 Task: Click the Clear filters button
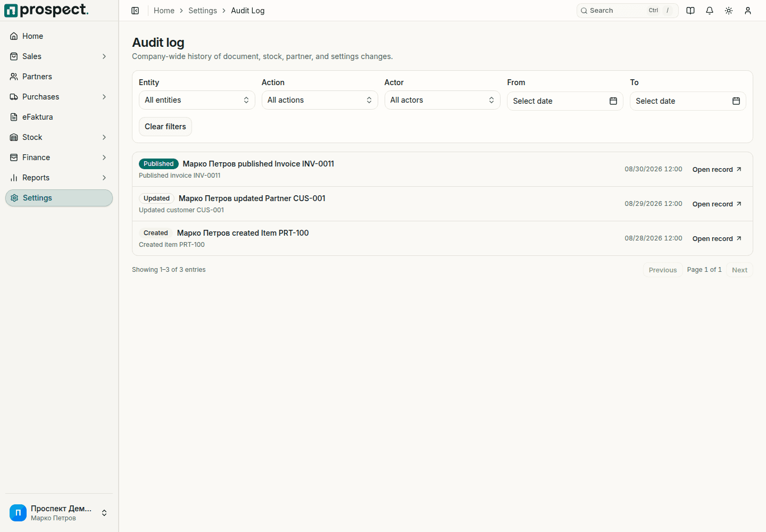click(x=165, y=127)
